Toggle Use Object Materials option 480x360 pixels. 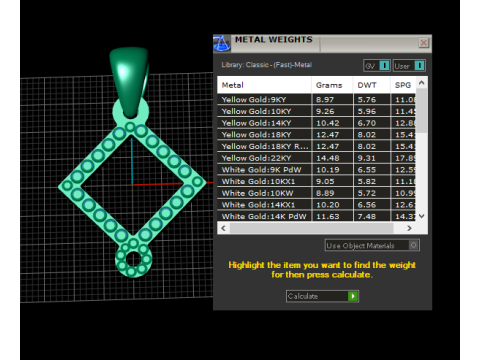coord(372,245)
